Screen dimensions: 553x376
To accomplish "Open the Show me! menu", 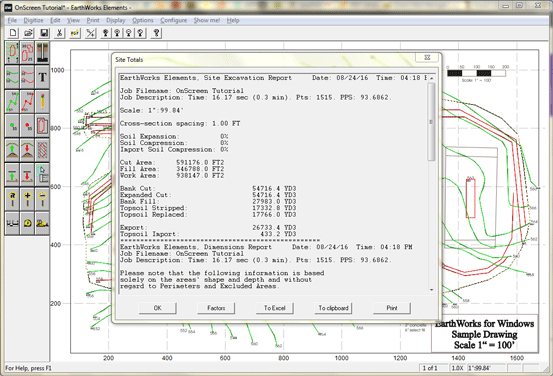I will pos(207,20).
